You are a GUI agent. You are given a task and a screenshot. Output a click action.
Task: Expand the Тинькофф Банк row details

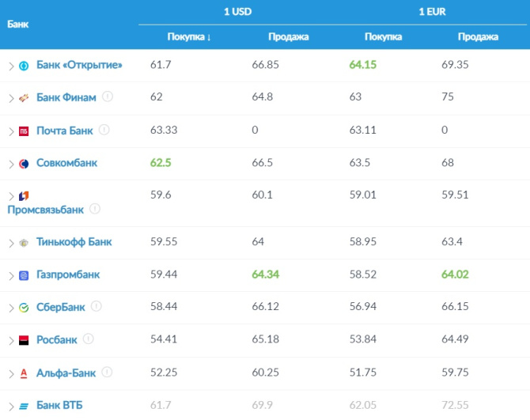tap(11, 243)
